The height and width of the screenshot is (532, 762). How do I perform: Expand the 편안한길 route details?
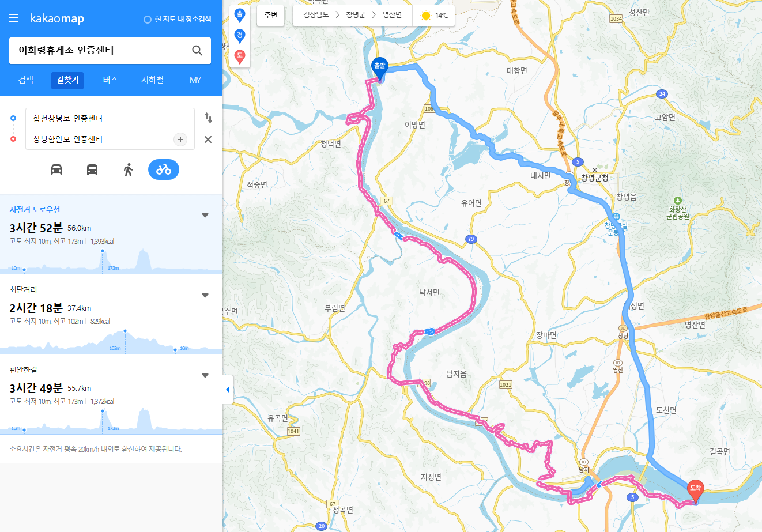point(205,376)
